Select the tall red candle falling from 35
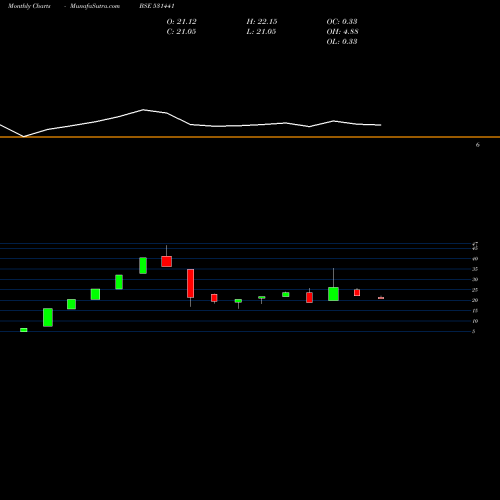 pos(190,283)
